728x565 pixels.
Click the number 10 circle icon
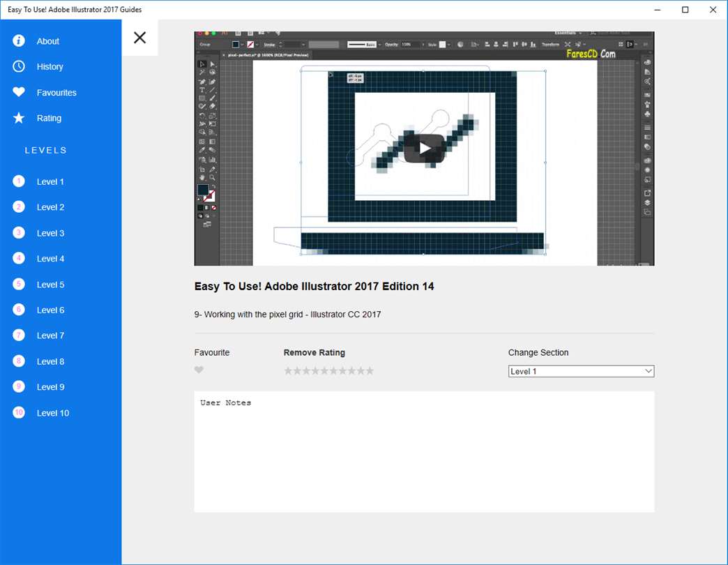click(19, 412)
